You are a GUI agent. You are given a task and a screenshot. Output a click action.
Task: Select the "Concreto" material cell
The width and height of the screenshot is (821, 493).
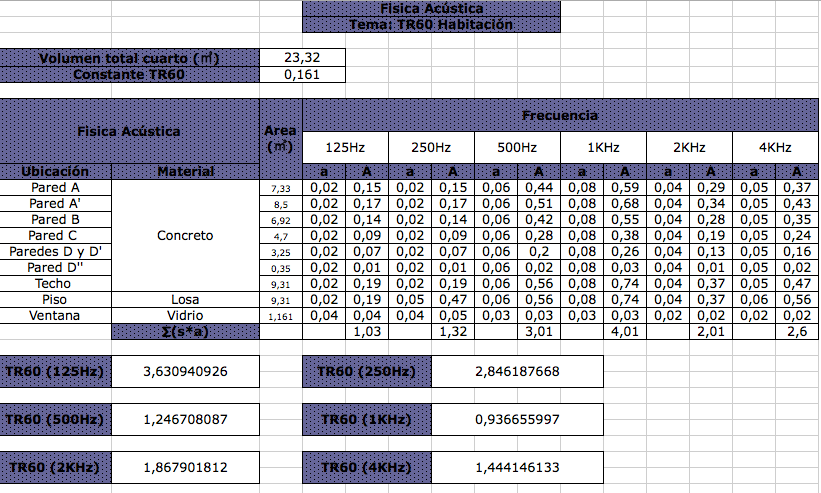click(185, 236)
